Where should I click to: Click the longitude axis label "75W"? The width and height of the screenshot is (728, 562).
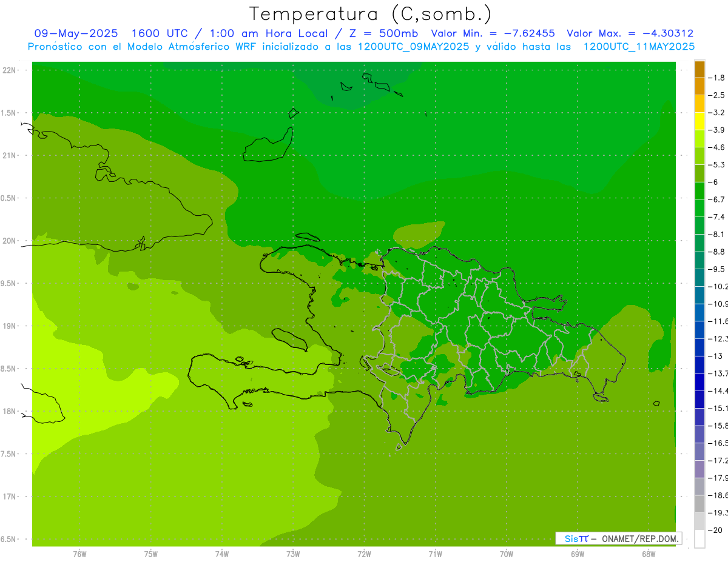click(x=151, y=554)
